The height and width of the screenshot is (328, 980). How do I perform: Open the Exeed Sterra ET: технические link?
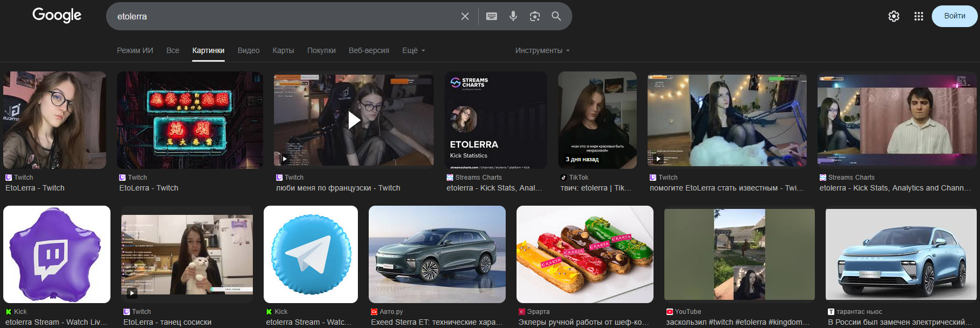(437, 322)
